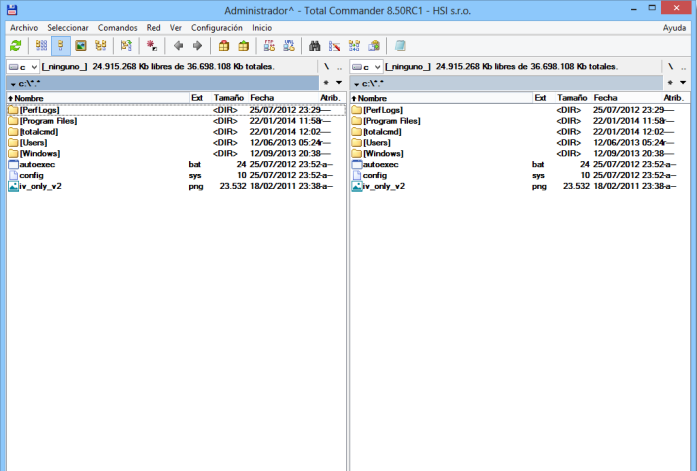The width and height of the screenshot is (697, 471).
Task: Expand the right panel directory history arrow
Action: [683, 83]
